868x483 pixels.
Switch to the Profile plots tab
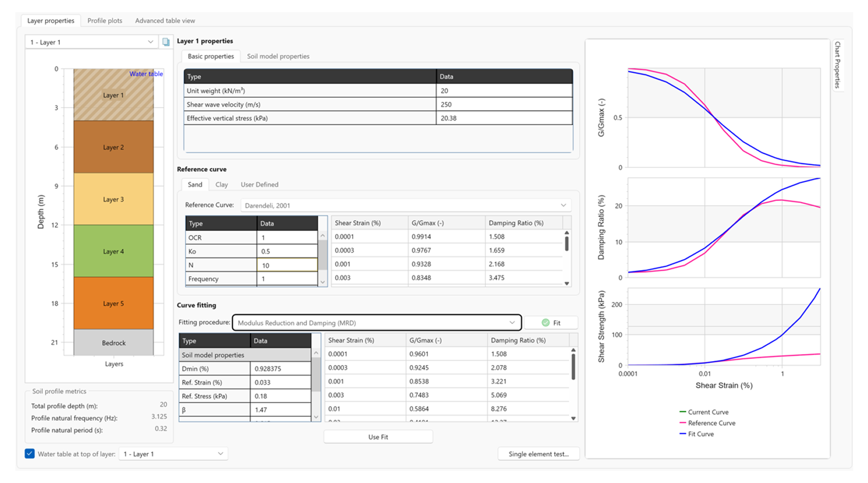[105, 21]
